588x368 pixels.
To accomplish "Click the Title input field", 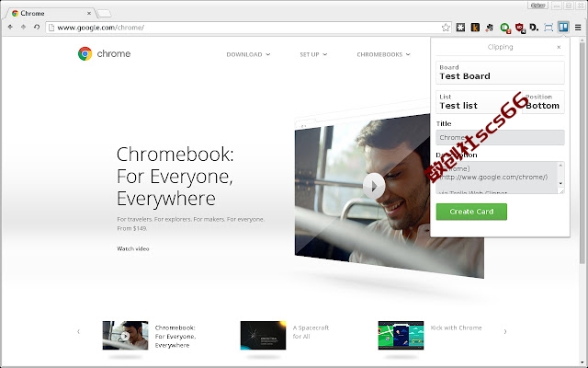I will (x=500, y=137).
